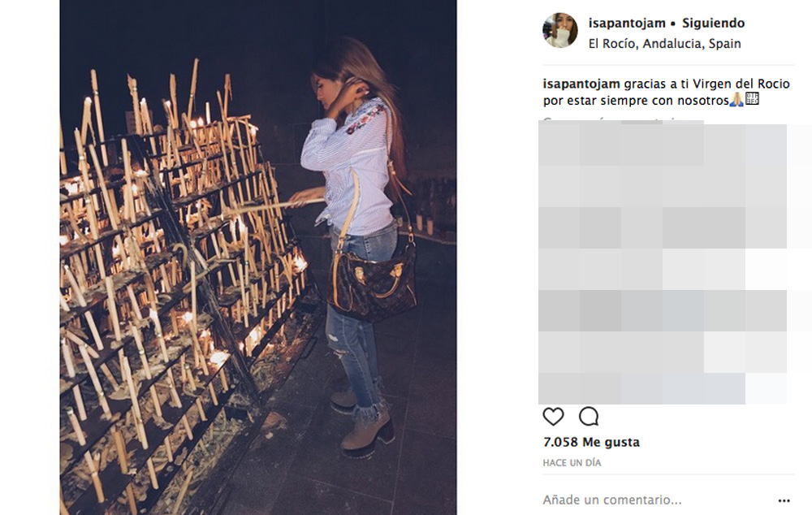Toggle the Siguiendo following button
The height and width of the screenshot is (515, 812).
pyautogui.click(x=713, y=23)
